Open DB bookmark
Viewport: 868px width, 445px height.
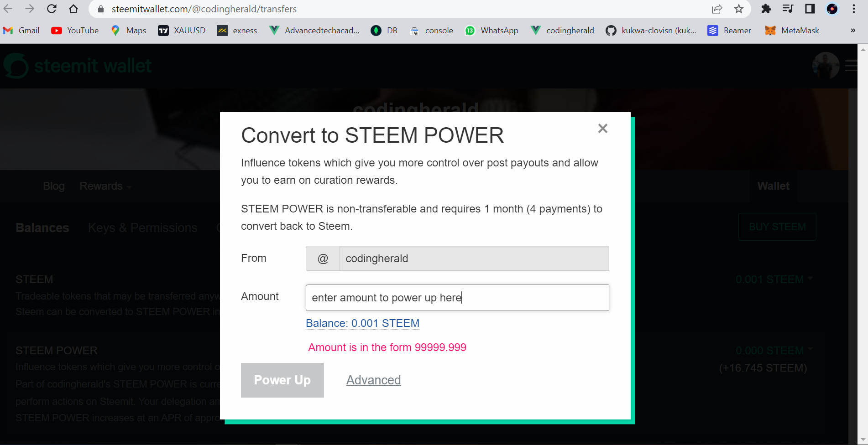tap(384, 31)
